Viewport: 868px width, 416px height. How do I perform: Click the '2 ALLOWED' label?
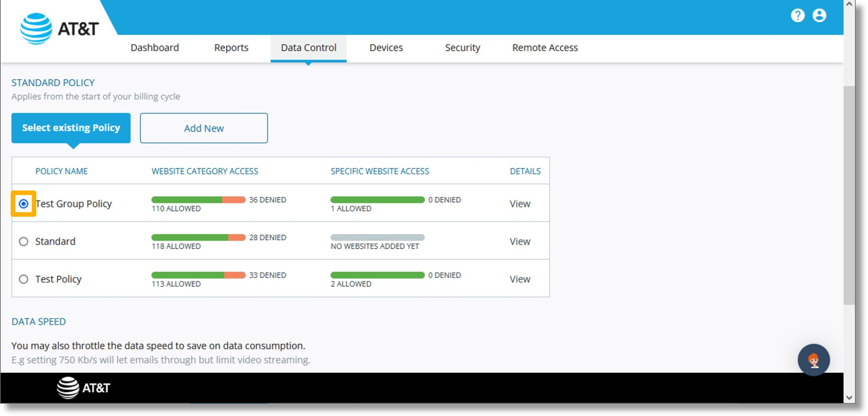(x=351, y=284)
